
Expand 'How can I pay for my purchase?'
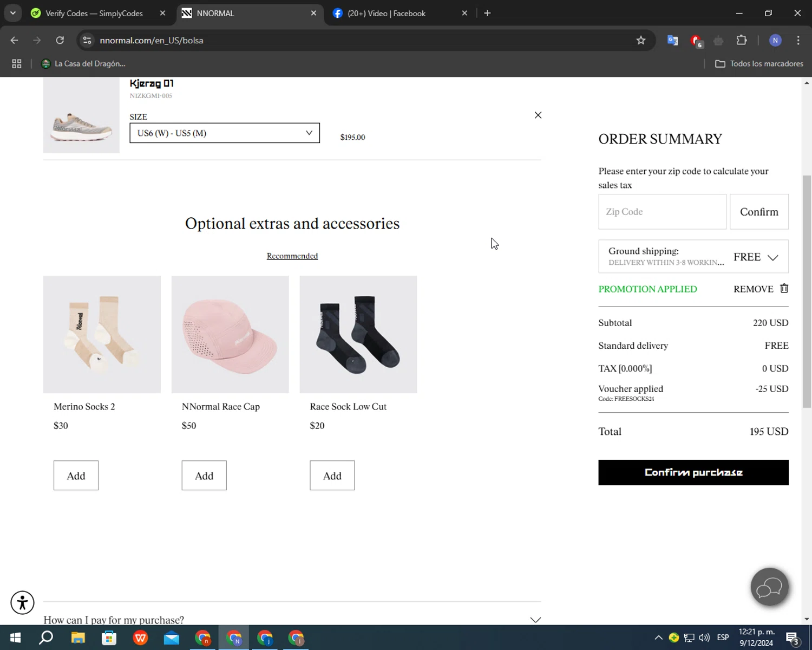click(292, 620)
